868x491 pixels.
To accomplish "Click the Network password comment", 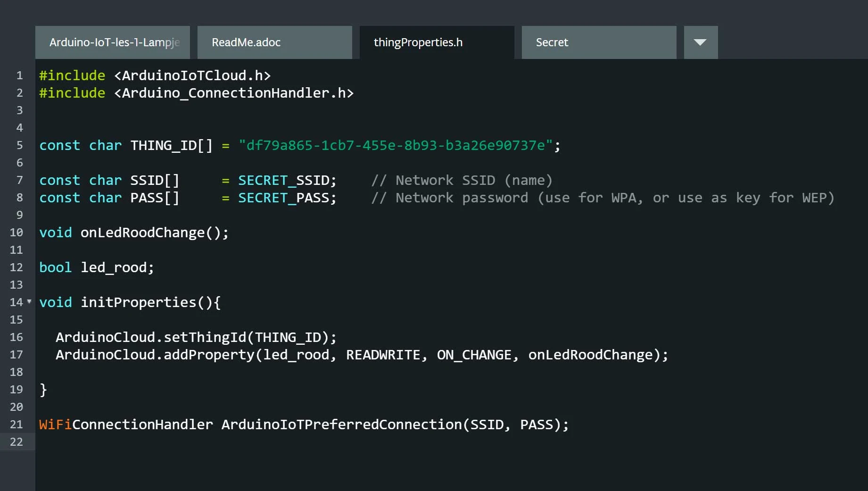I will (603, 198).
